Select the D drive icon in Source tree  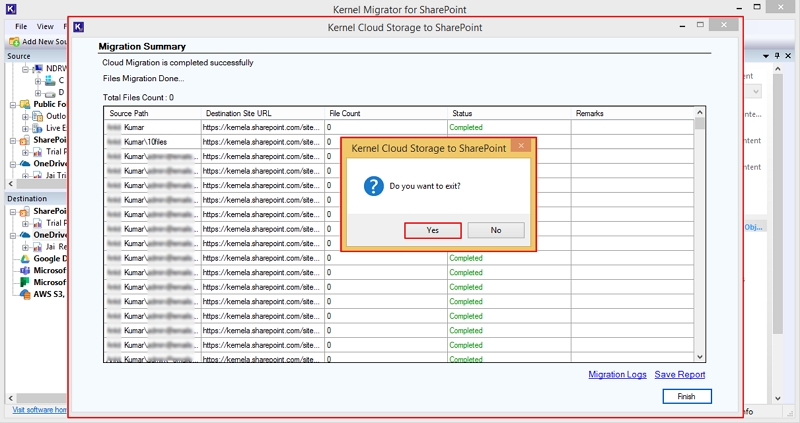pos(50,93)
